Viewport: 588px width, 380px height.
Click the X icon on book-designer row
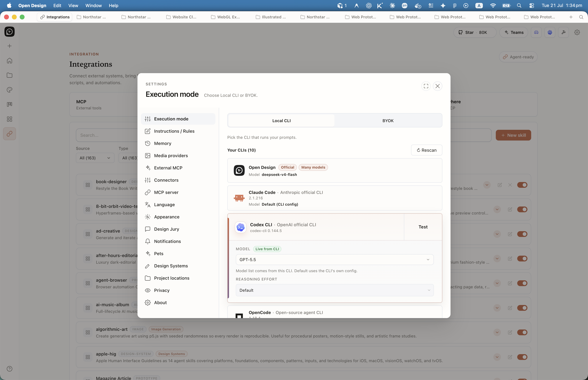point(510,185)
